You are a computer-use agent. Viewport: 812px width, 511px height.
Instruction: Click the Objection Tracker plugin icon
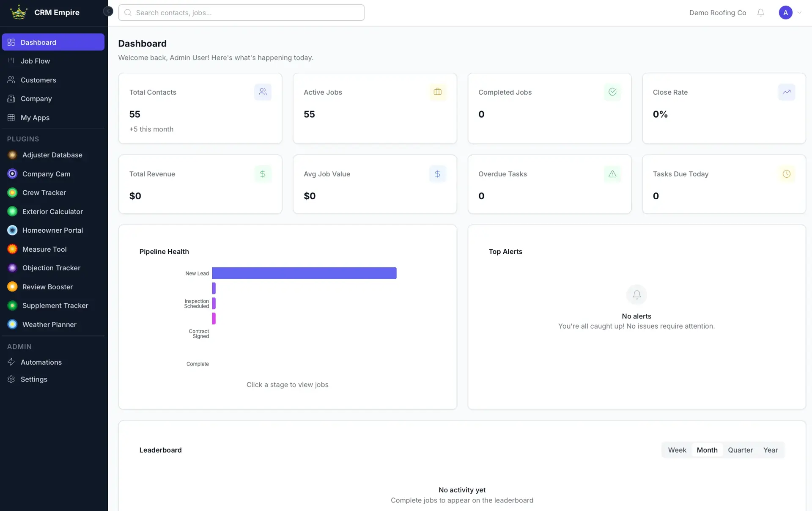coord(12,268)
